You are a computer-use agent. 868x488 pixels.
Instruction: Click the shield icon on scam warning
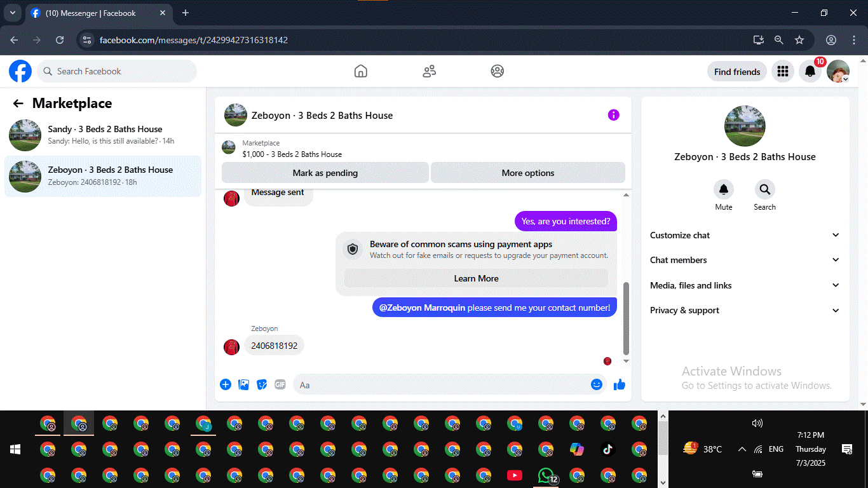click(353, 249)
